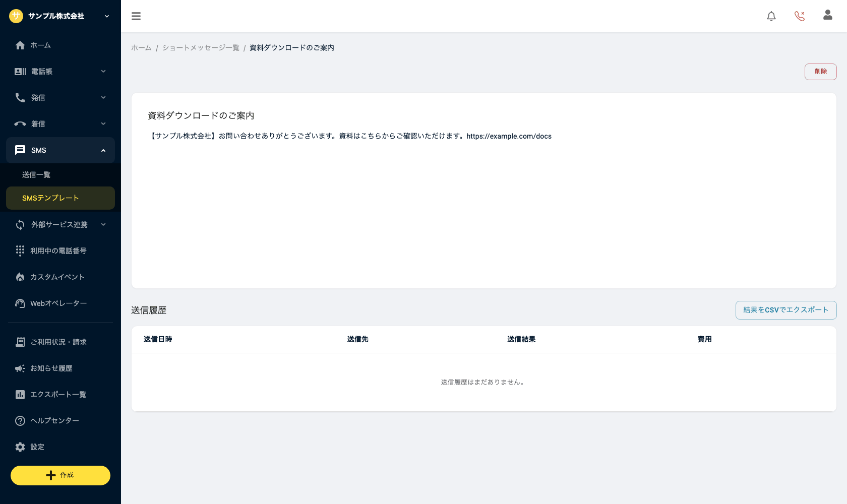The height and width of the screenshot is (504, 847).
Task: Click the hamburger menu icon
Action: [x=136, y=16]
